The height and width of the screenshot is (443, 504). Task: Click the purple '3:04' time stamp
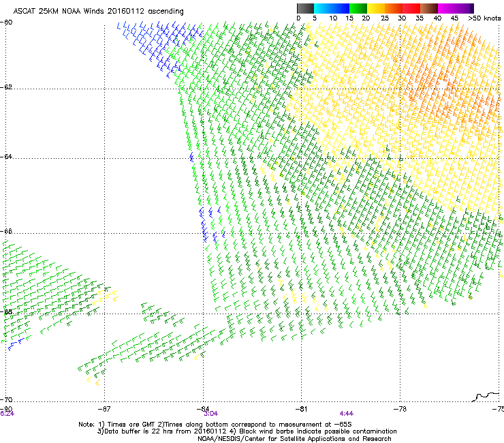point(211,414)
